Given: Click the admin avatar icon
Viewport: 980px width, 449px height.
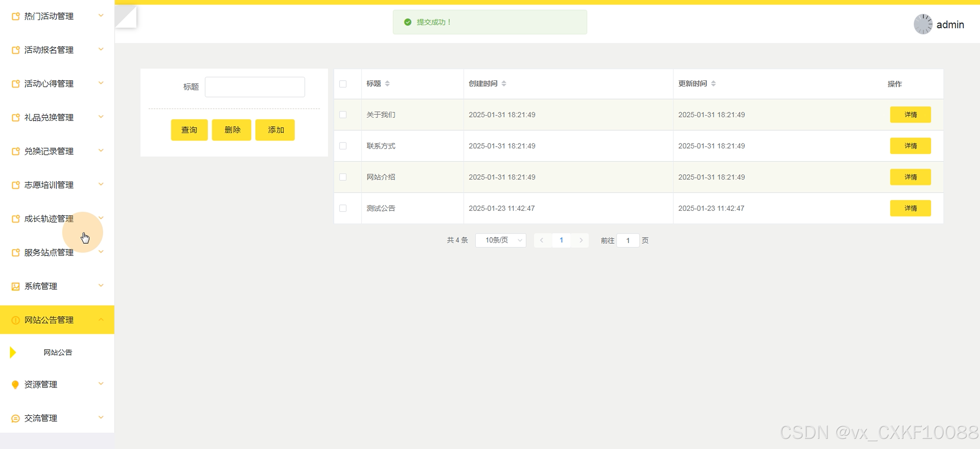Looking at the screenshot, I should coord(922,25).
